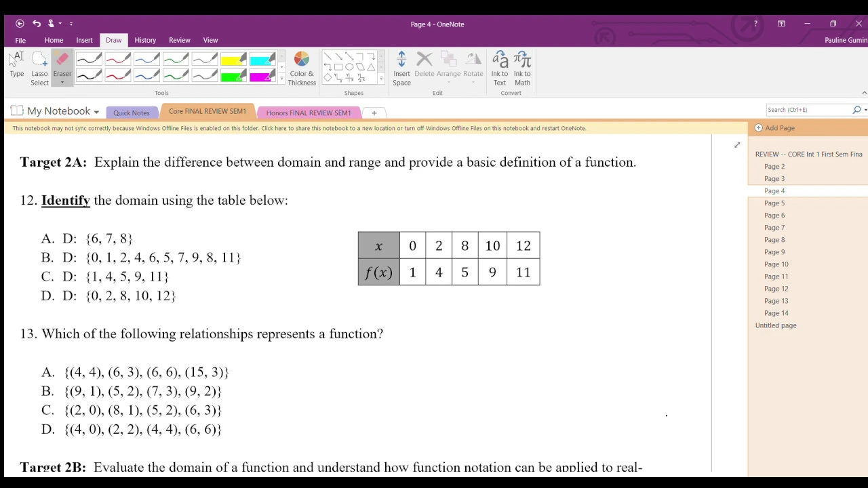
Task: Choose the rectangle shape
Action: [338, 67]
